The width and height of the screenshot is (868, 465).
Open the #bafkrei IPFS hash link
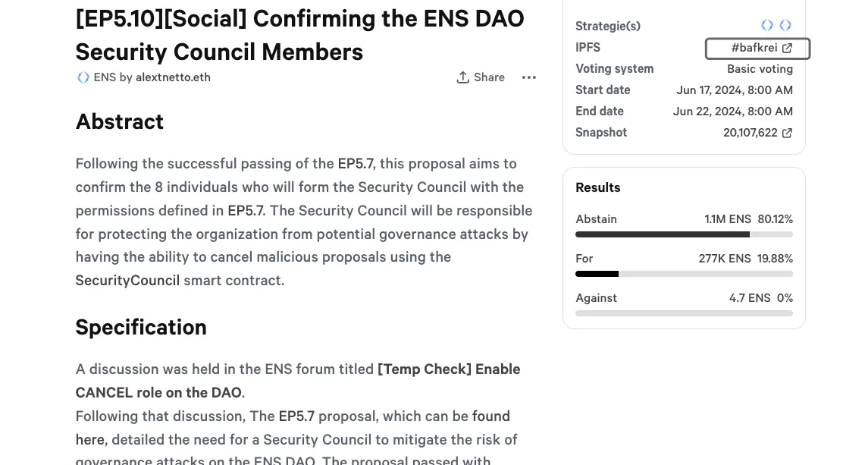[x=754, y=49]
